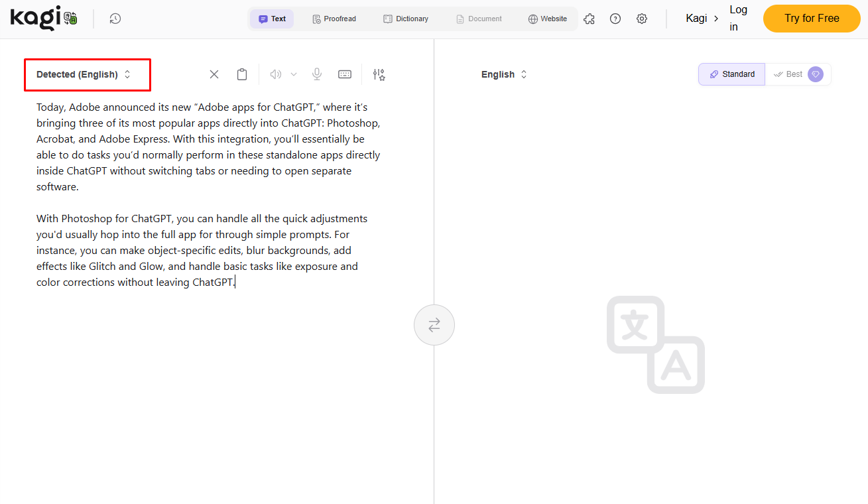This screenshot has height=504, width=868.
Task: Click the purple heart badge on Best
Action: (x=816, y=74)
